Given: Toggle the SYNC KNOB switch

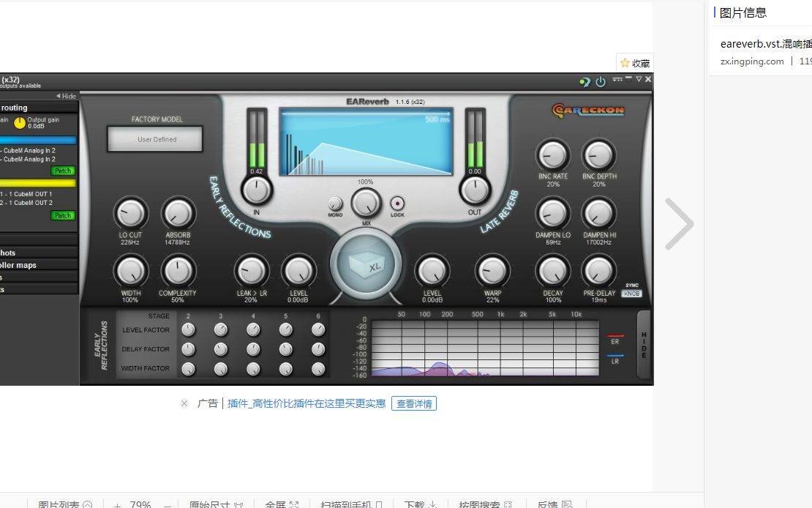Looking at the screenshot, I should [632, 294].
